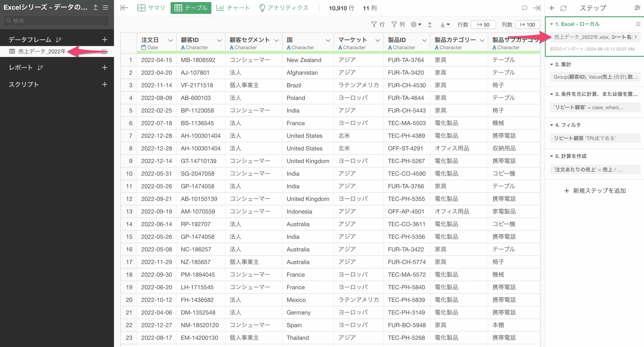
Task: Open マーケット column dropdown menu
Action: tap(377, 40)
